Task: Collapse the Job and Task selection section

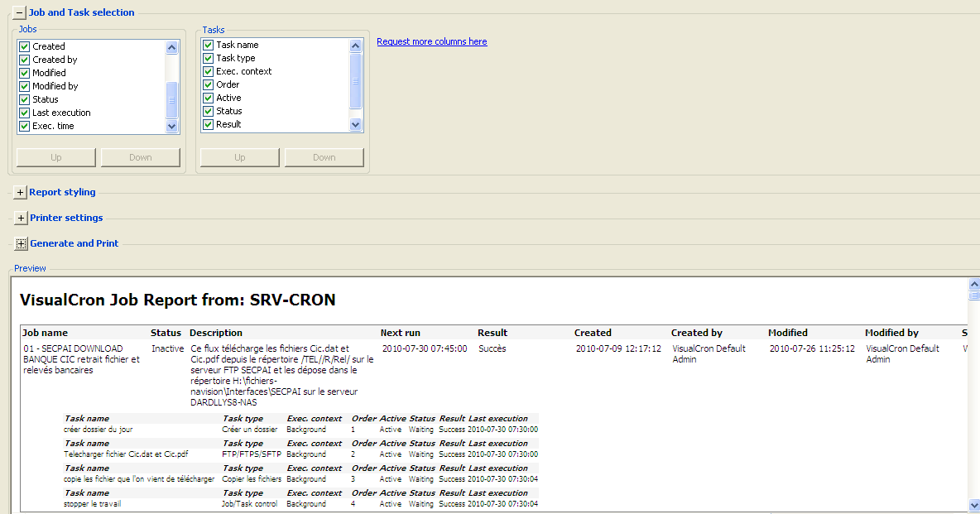Action: pyautogui.click(x=20, y=12)
